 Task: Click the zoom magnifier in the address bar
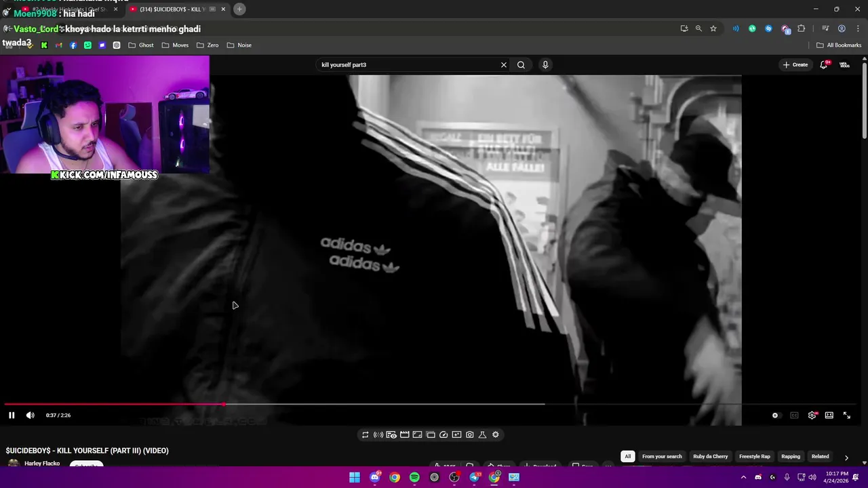point(698,28)
